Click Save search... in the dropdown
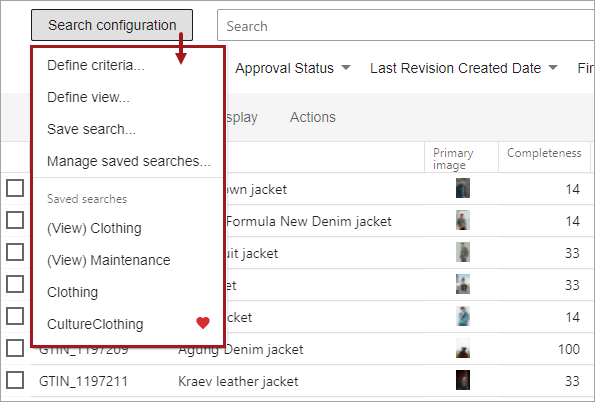 tap(91, 129)
